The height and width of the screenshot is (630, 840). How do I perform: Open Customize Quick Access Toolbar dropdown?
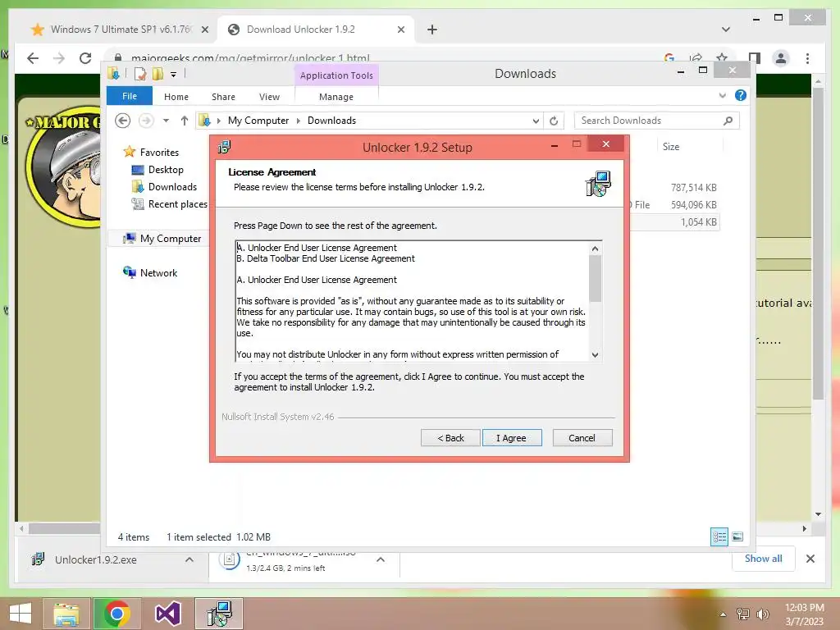click(x=174, y=75)
